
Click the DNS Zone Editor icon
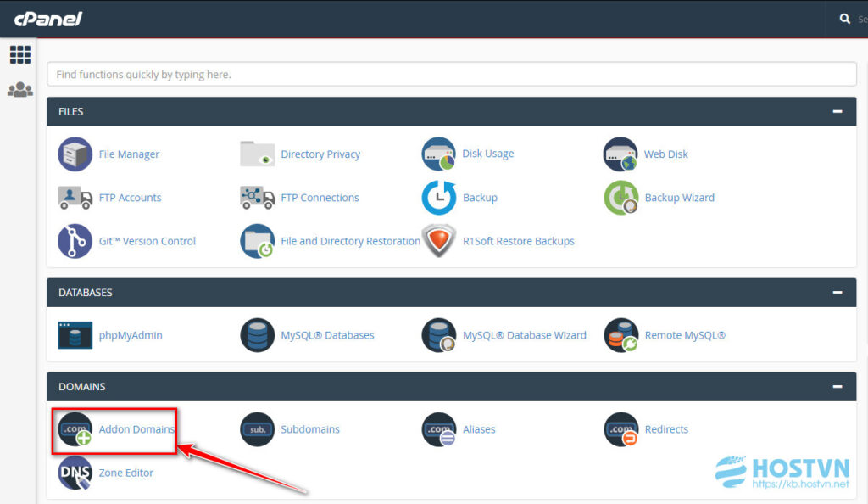75,473
